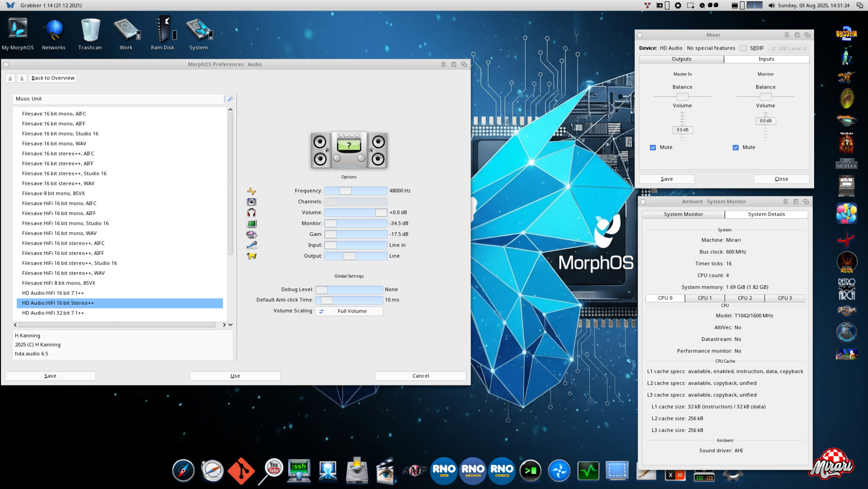Click right arrow of horizontal list scrollbar
This screenshot has width=868, height=489.
[x=224, y=325]
